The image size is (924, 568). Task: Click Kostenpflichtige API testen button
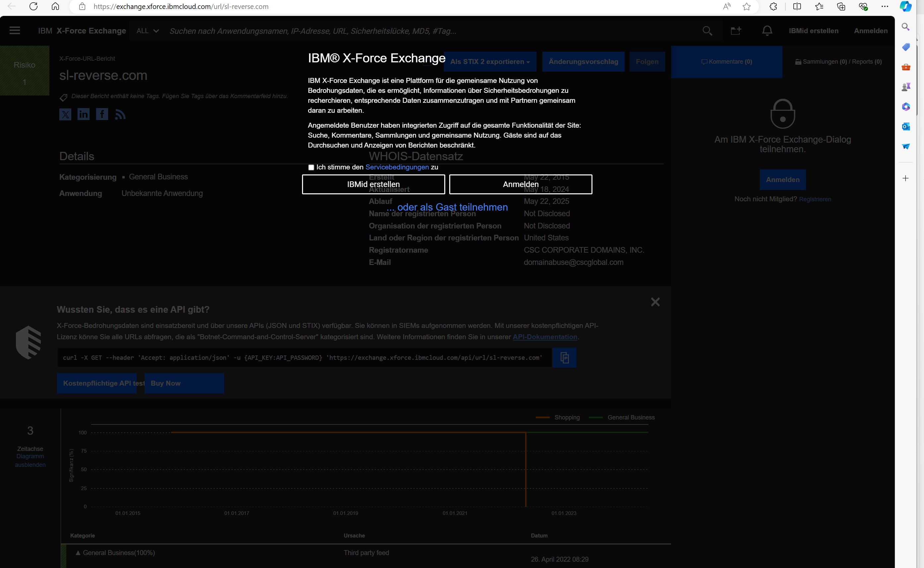point(97,383)
